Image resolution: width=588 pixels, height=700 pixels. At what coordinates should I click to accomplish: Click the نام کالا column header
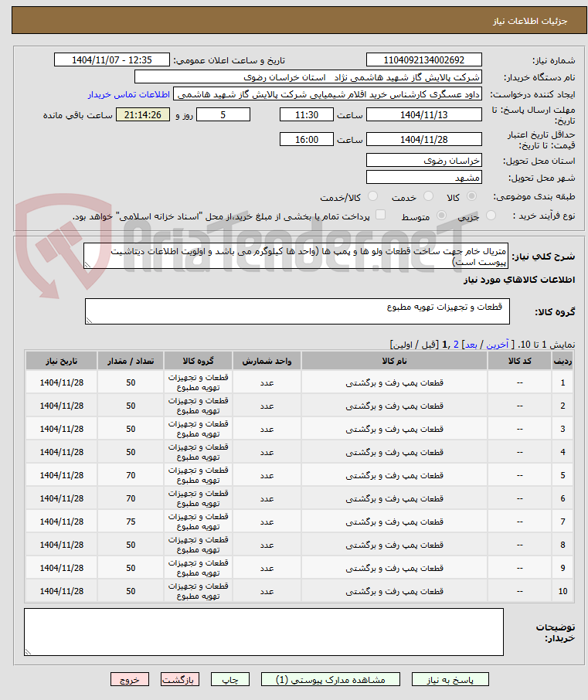pyautogui.click(x=394, y=361)
